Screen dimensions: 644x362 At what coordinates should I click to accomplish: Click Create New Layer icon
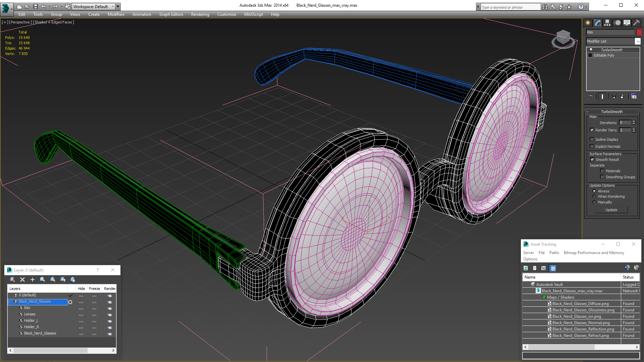(x=12, y=280)
